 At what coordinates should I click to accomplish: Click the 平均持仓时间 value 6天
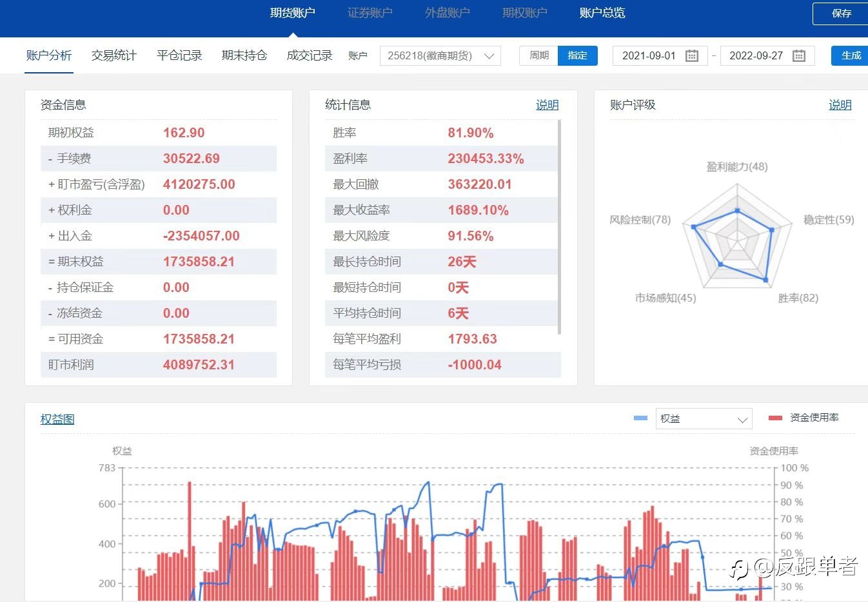(458, 313)
